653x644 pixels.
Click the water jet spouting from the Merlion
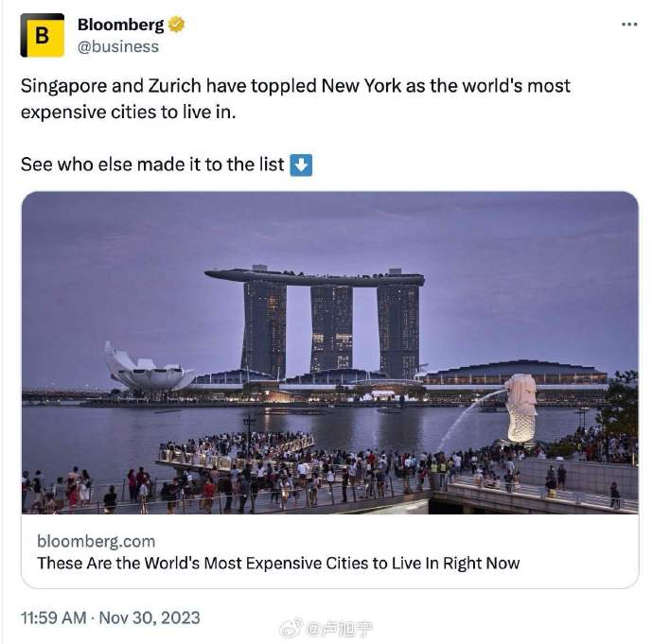471,418
